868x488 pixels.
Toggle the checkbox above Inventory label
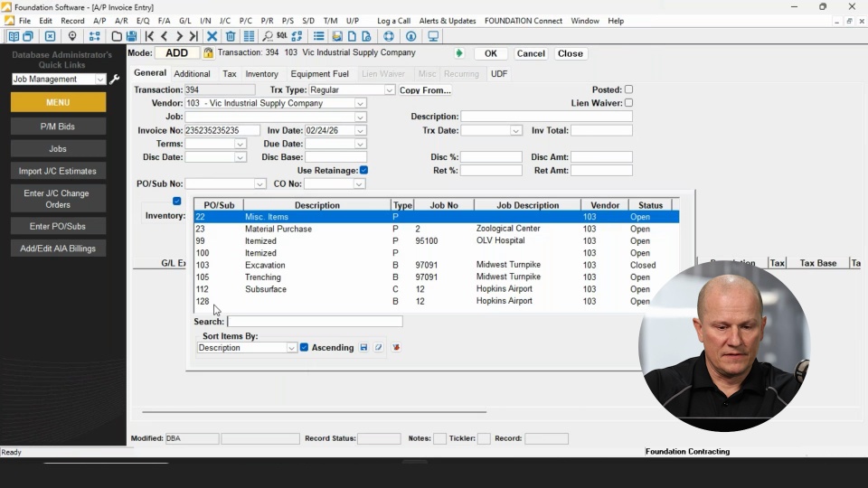176,201
